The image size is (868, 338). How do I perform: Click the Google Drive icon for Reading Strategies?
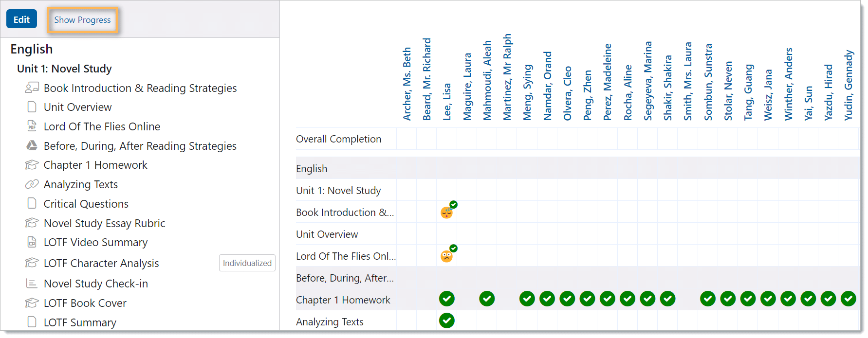[32, 145]
